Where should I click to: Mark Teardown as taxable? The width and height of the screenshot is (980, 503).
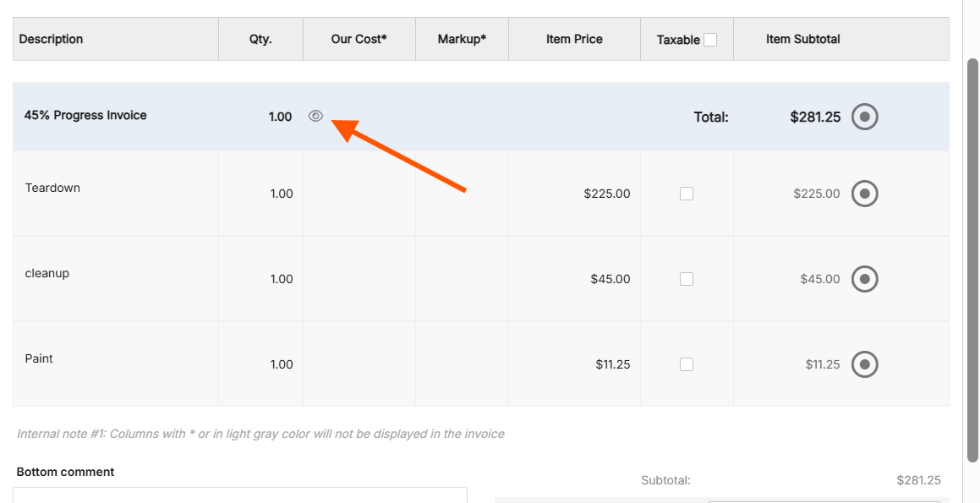click(x=687, y=194)
